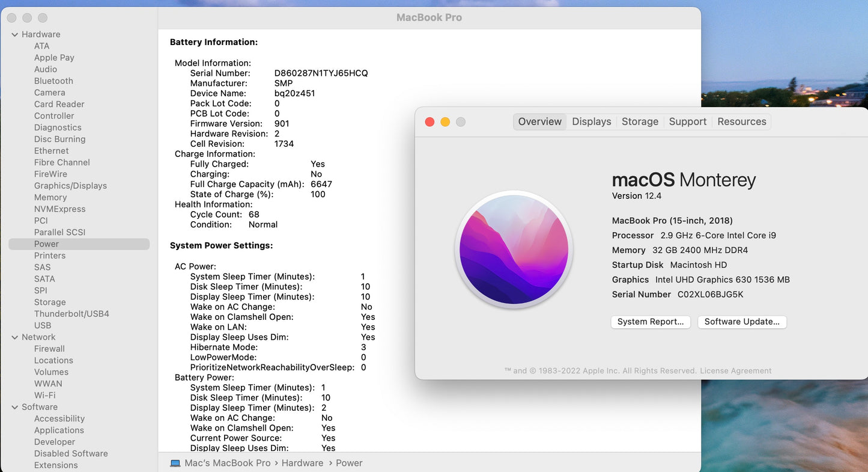This screenshot has width=868, height=472.
Task: Click the macOS Monterey logo image
Action: [514, 250]
